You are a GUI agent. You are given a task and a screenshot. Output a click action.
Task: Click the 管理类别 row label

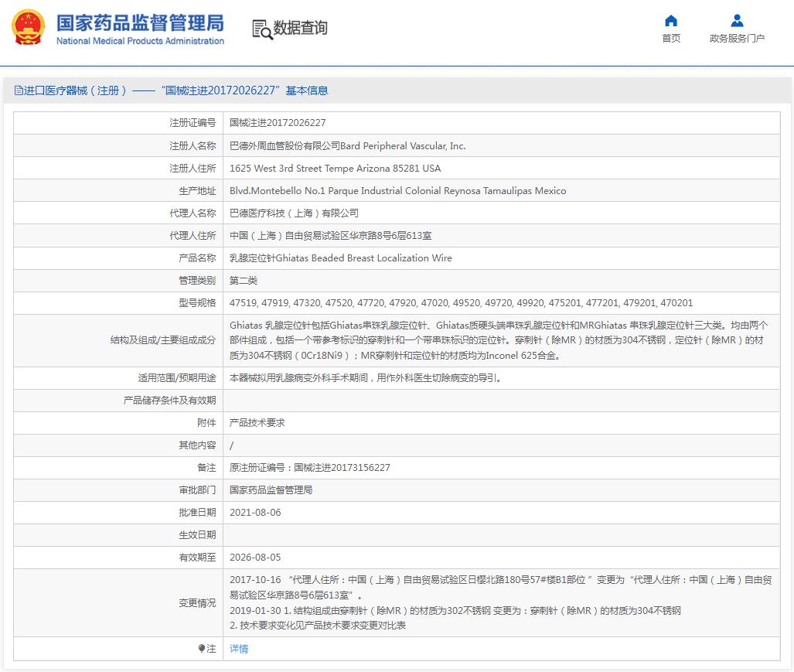tap(197, 280)
